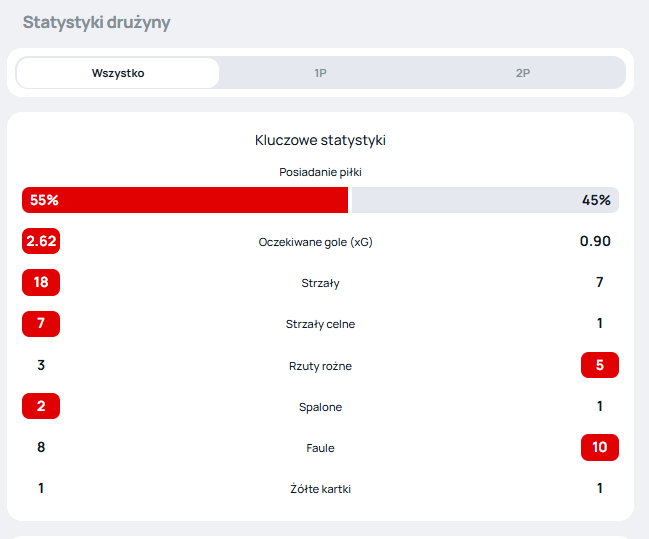Click the red 5 corners badge
The height and width of the screenshot is (539, 649).
tap(599, 365)
